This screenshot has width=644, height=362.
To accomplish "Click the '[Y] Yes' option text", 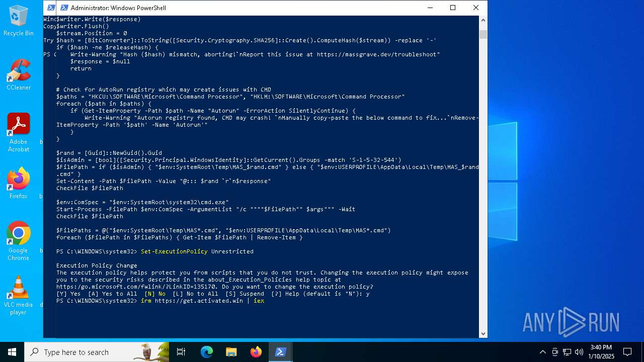I will point(68,294).
